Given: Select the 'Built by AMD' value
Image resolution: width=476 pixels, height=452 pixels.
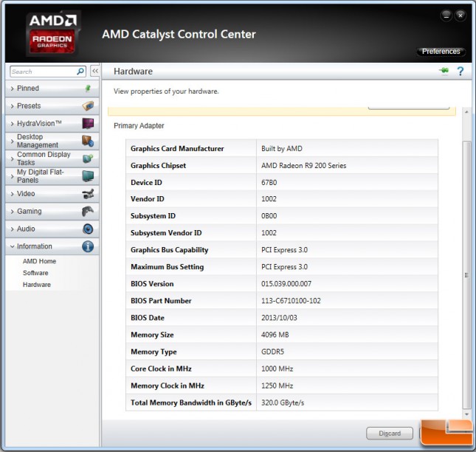Looking at the screenshot, I should (x=282, y=149).
